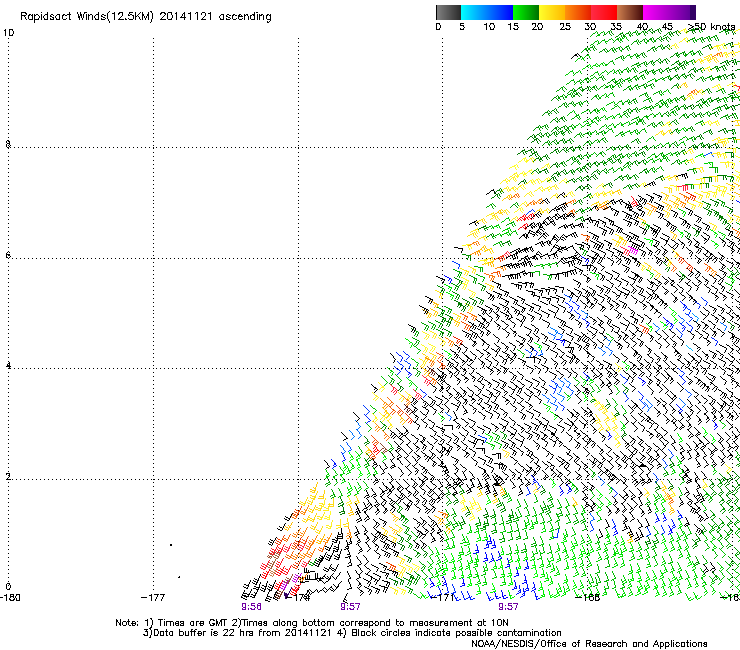Image resolution: width=740 pixels, height=650 pixels.
Task: Click the NOAA/NESDIS Office of Research credit
Action: tap(589, 644)
